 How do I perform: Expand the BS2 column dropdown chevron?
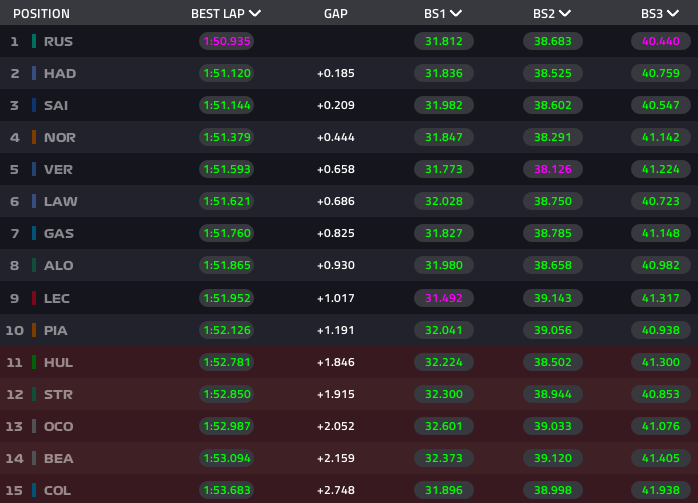tap(565, 14)
